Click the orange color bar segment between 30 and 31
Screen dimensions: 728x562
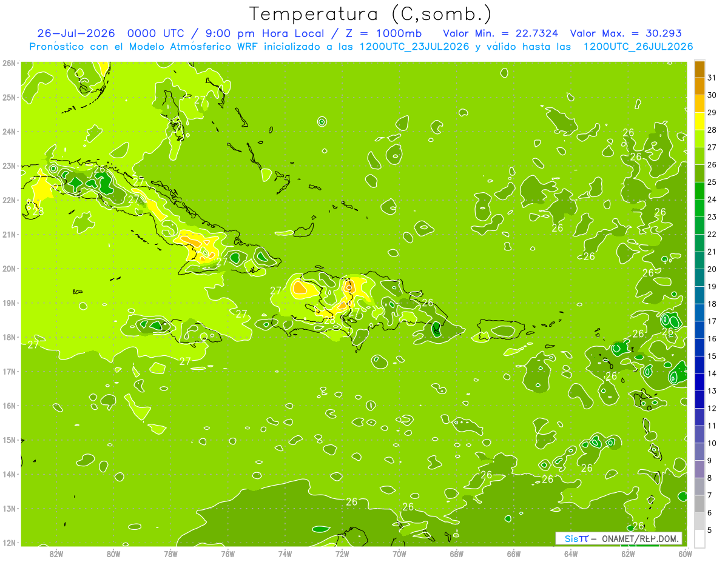click(699, 87)
